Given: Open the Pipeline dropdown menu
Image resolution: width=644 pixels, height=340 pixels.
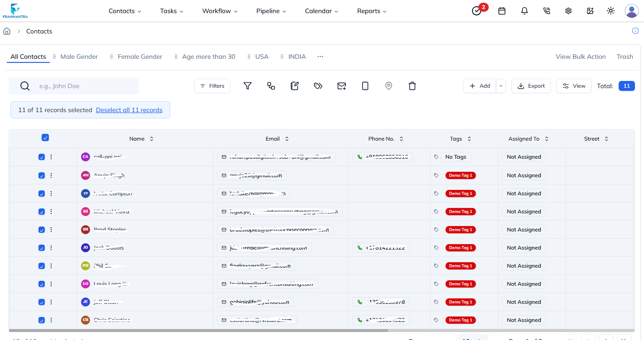Looking at the screenshot, I should 271,11.
